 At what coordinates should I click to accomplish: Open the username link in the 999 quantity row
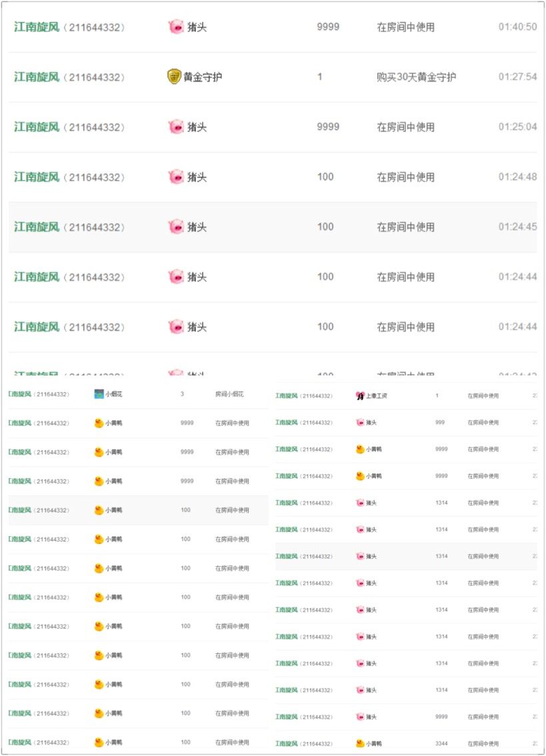click(287, 423)
